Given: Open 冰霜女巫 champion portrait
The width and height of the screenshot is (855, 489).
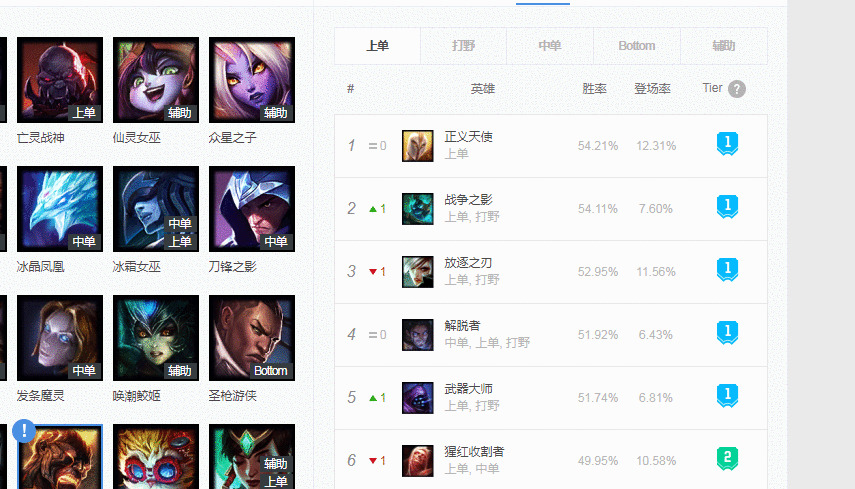Looking at the screenshot, I should pyautogui.click(x=156, y=209).
